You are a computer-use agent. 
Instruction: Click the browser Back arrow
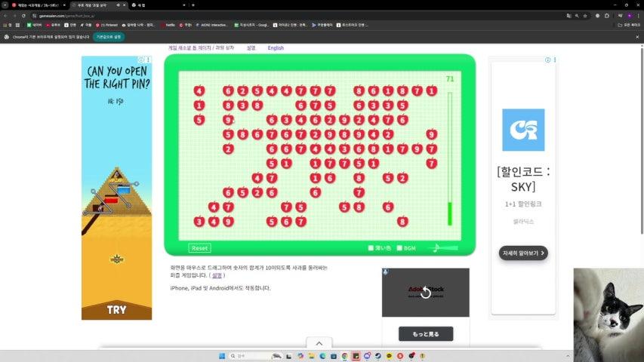[x=5, y=16]
